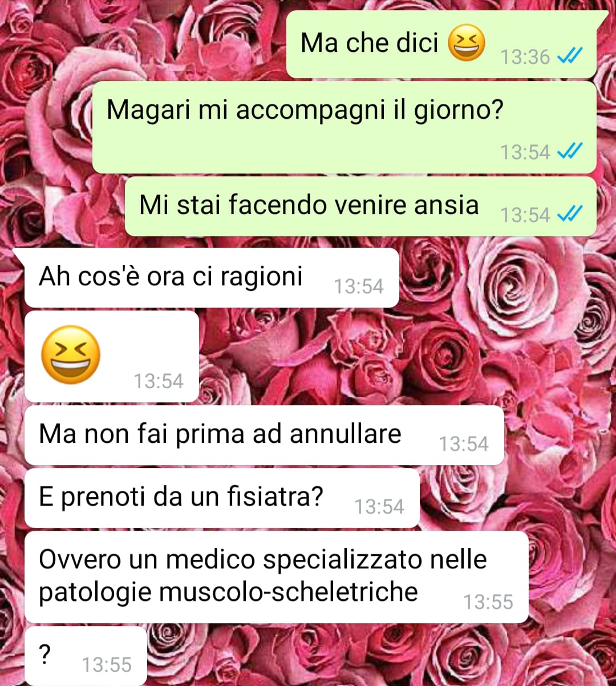Tap the 13:54 timestamp beside "E prenoti"

pyautogui.click(x=379, y=507)
